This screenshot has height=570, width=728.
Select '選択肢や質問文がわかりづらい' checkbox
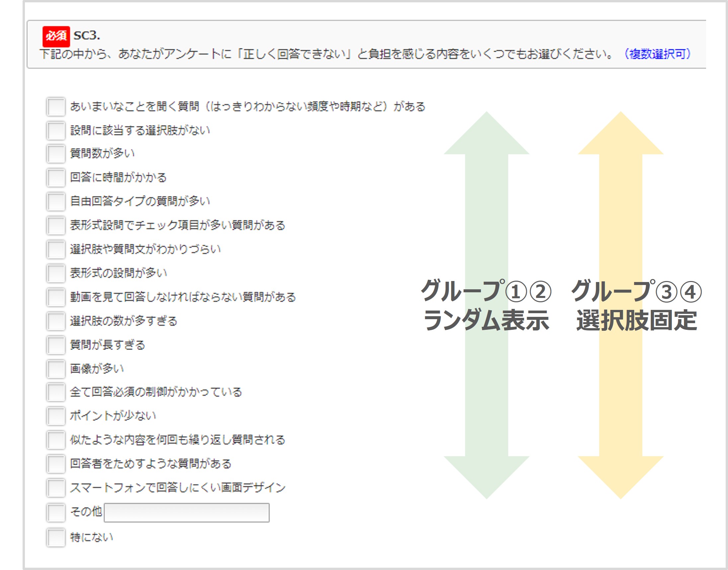tap(56, 249)
